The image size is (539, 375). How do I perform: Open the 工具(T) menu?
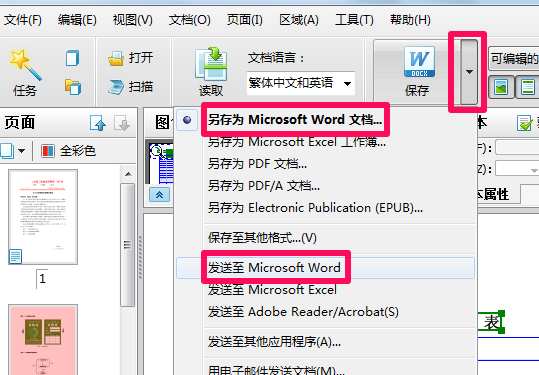coord(354,20)
